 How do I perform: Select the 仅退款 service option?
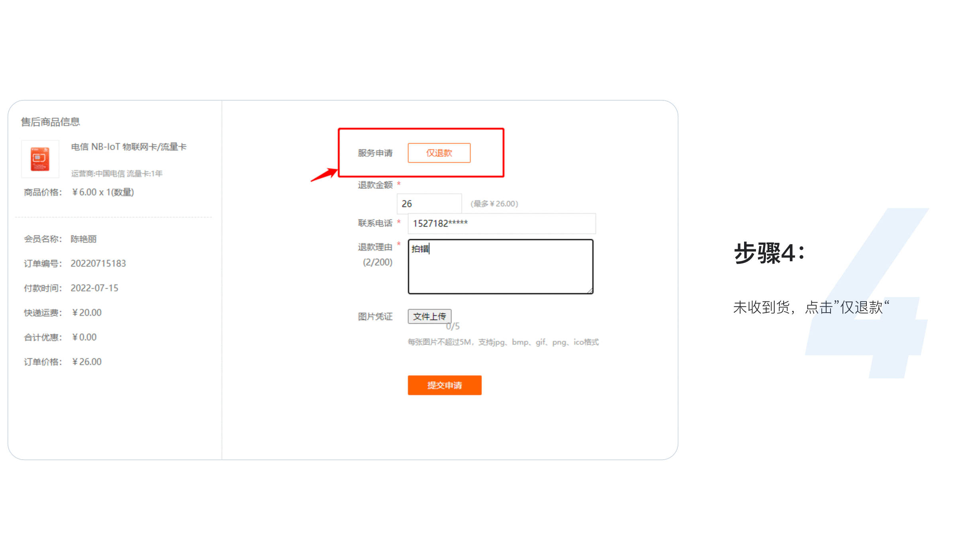click(439, 153)
